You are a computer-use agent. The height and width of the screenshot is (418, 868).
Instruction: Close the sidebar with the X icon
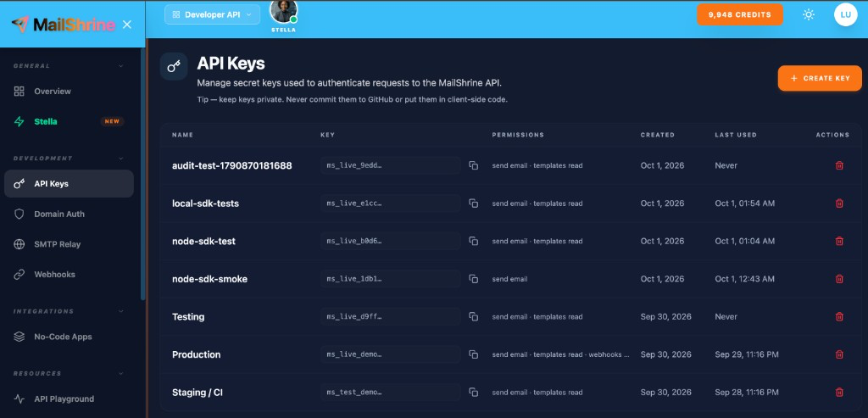[127, 25]
